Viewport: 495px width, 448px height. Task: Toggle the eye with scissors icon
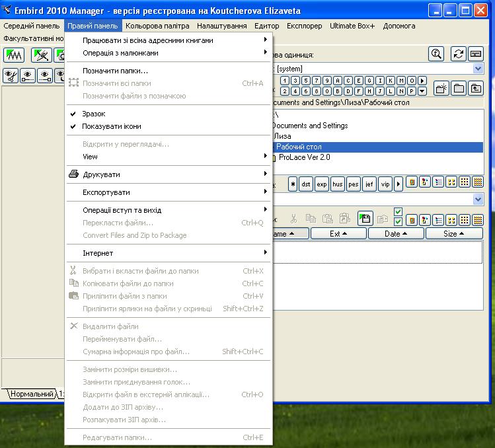[x=11, y=75]
